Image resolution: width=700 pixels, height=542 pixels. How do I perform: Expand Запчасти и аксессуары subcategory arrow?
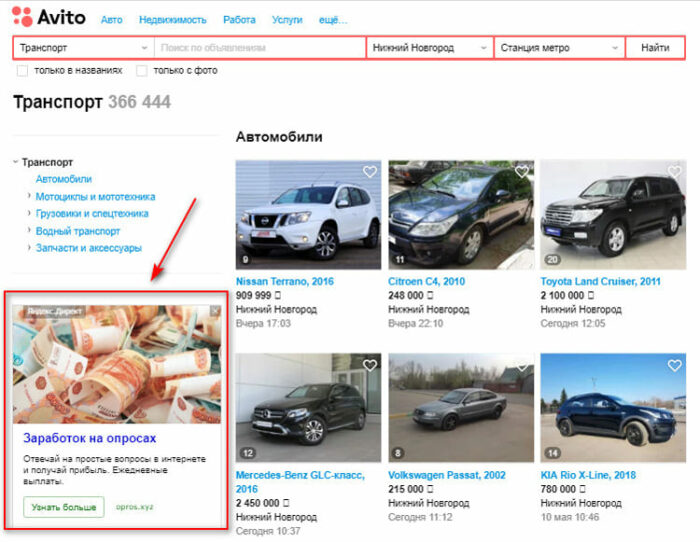29,247
